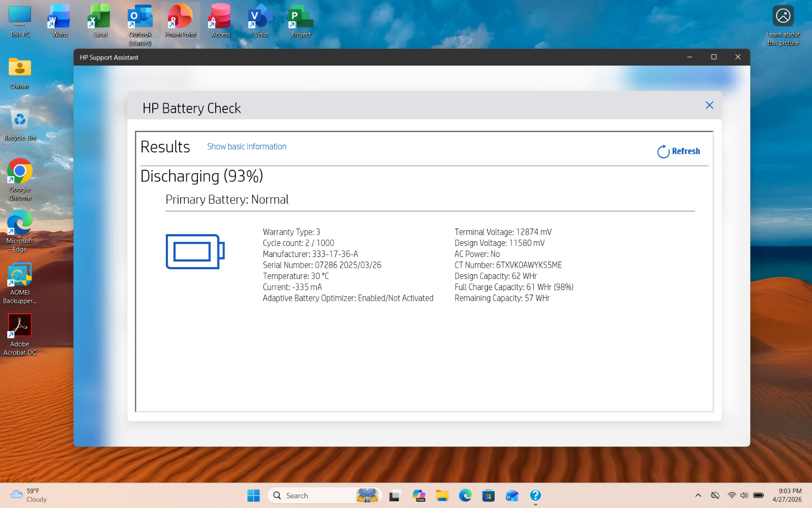
Task: Open This PC desktop icon
Action: [x=20, y=21]
